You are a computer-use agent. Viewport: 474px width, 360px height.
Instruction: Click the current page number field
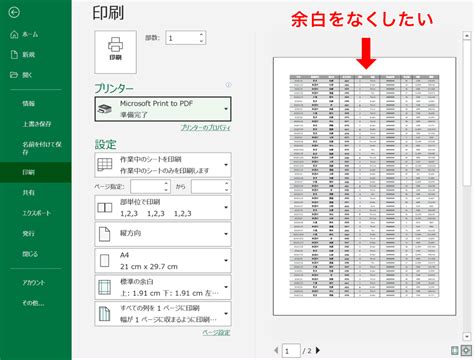pos(291,351)
